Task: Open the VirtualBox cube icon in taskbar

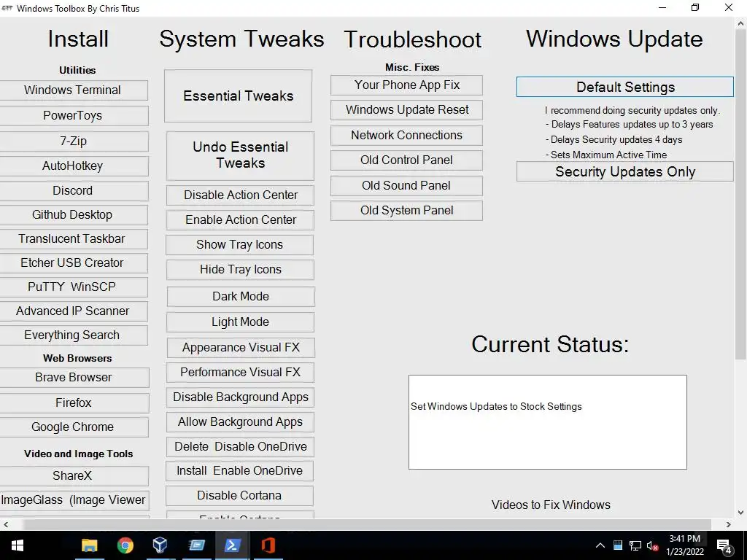Action: click(x=160, y=545)
